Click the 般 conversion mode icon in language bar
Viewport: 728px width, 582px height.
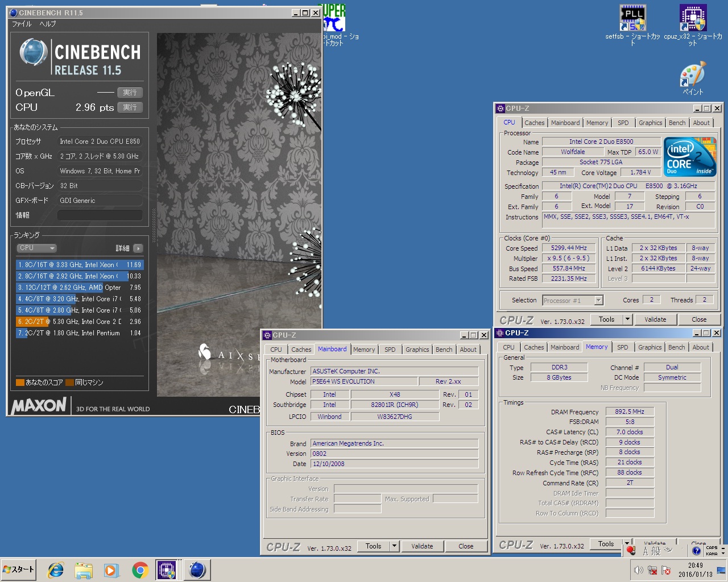[x=656, y=551]
